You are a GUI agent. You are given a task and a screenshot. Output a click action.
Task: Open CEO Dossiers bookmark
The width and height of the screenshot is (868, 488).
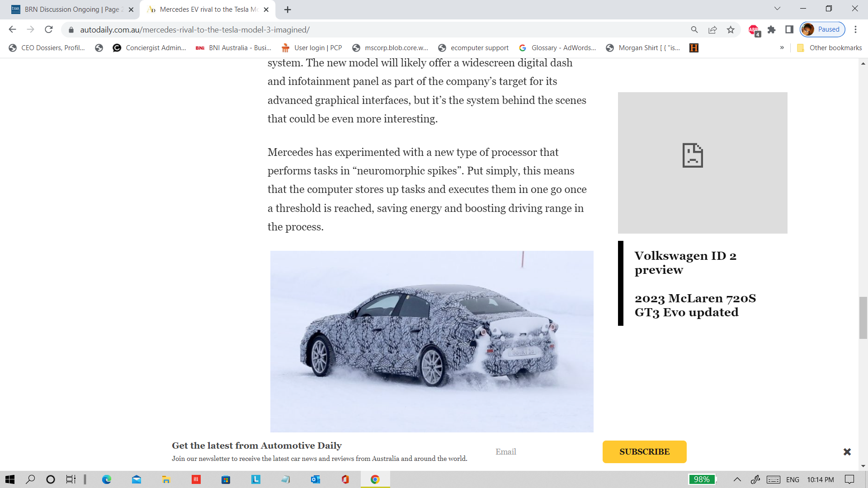pos(47,48)
